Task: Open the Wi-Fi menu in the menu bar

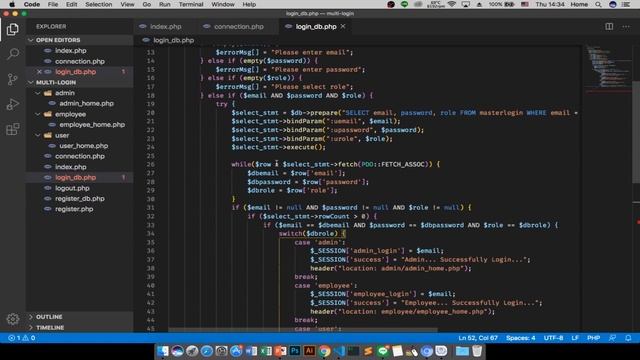Action: click(452, 4)
